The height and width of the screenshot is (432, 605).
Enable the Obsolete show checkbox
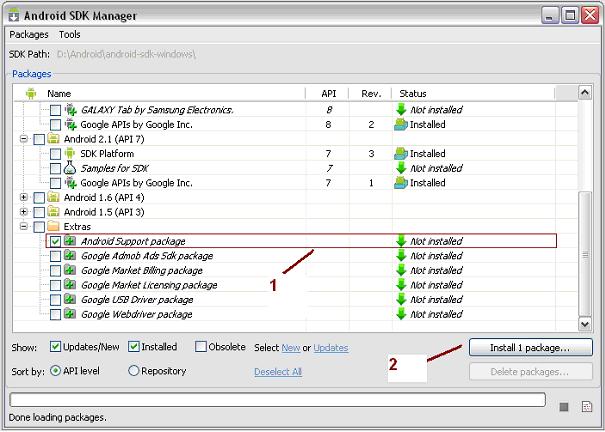click(201, 347)
